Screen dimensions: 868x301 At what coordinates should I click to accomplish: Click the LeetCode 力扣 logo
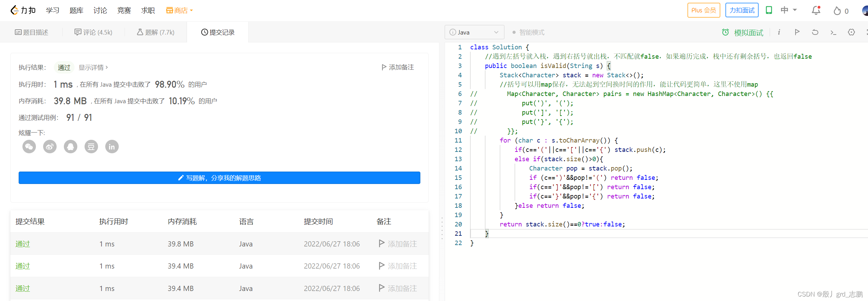pos(23,10)
